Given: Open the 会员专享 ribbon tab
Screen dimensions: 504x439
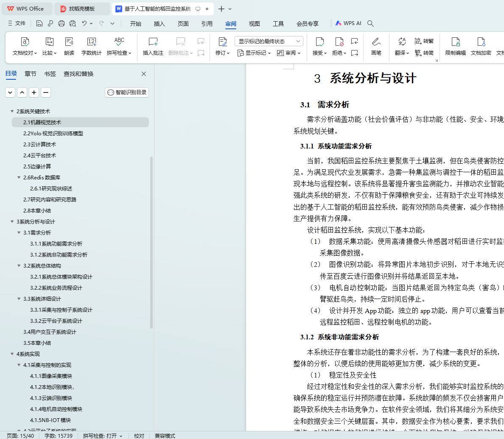Looking at the screenshot, I should pyautogui.click(x=307, y=23).
